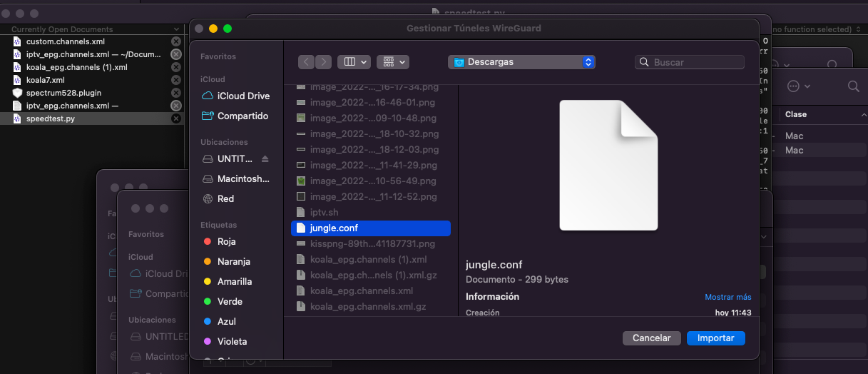The image size is (868, 374).
Task: Click the Mostrar más link
Action: click(x=727, y=297)
